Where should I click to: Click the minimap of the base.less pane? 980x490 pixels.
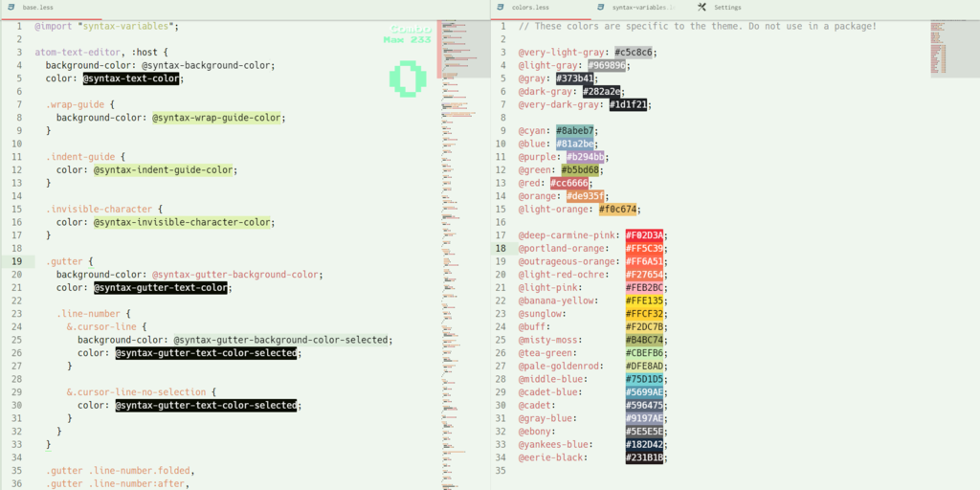point(462,255)
